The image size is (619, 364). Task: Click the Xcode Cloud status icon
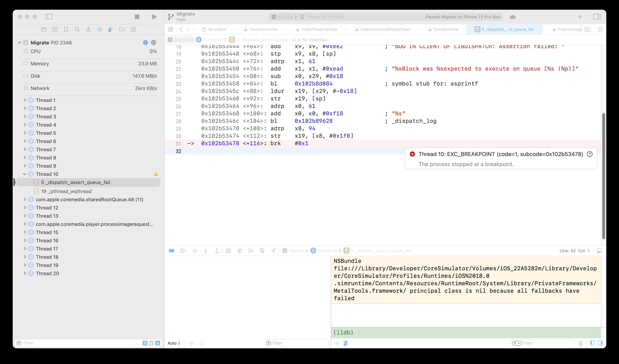[x=513, y=17]
